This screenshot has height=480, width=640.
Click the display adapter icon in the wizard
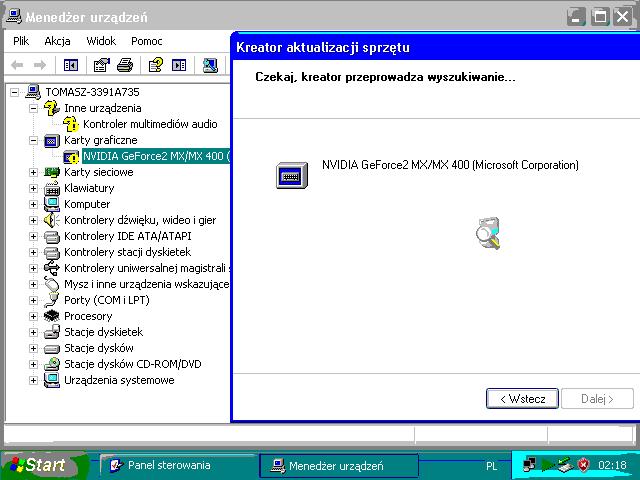(x=292, y=176)
